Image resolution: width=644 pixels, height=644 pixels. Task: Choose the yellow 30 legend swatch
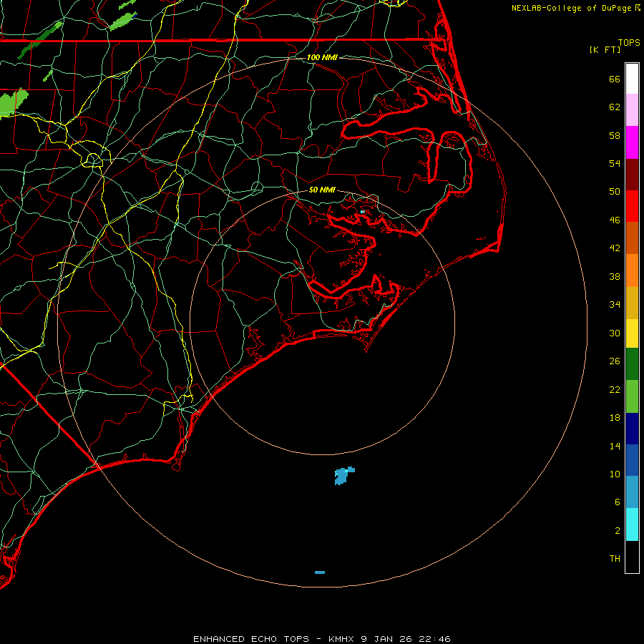click(x=632, y=333)
